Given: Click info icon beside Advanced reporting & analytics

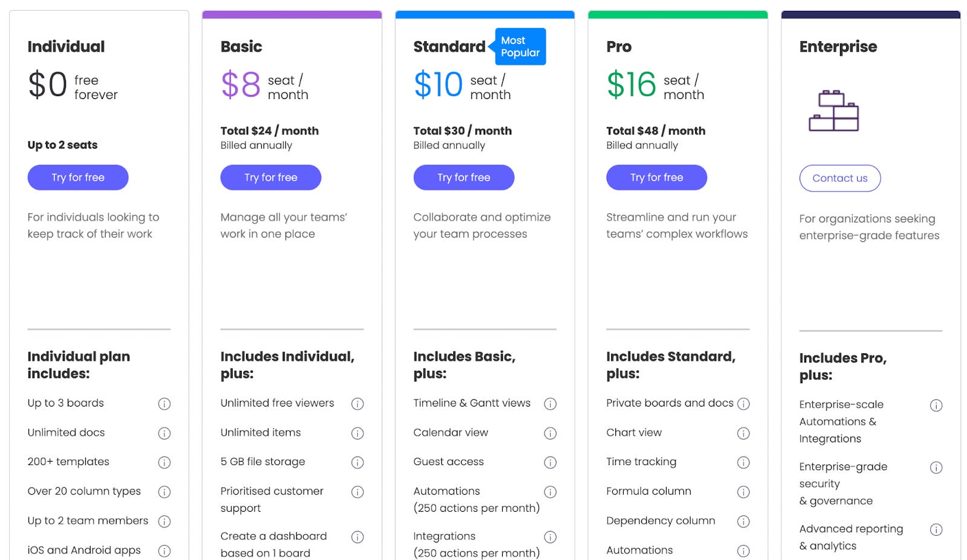Looking at the screenshot, I should 936,530.
